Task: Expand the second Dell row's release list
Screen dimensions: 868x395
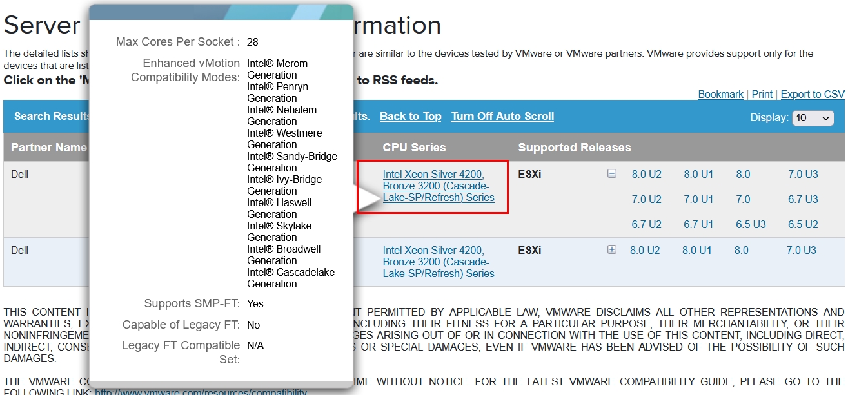Action: pos(612,250)
